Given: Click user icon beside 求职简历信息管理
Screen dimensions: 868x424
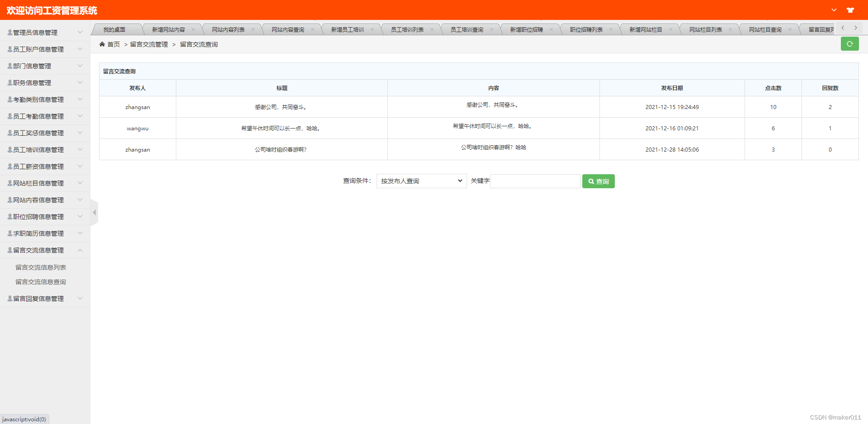Looking at the screenshot, I should coord(10,233).
